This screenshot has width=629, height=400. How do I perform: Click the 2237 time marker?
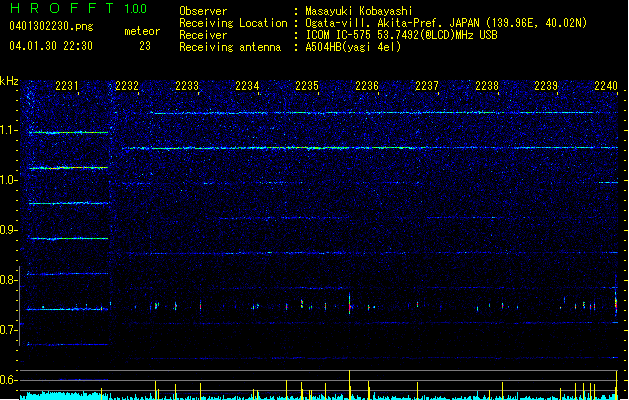(427, 86)
